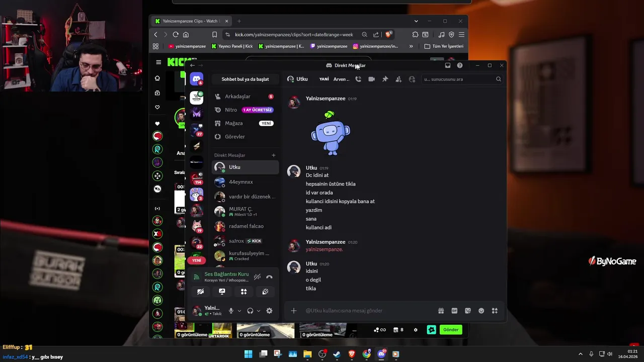The height and width of the screenshot is (362, 644).
Task: Open Nitro page in Discord
Action: [245, 110]
